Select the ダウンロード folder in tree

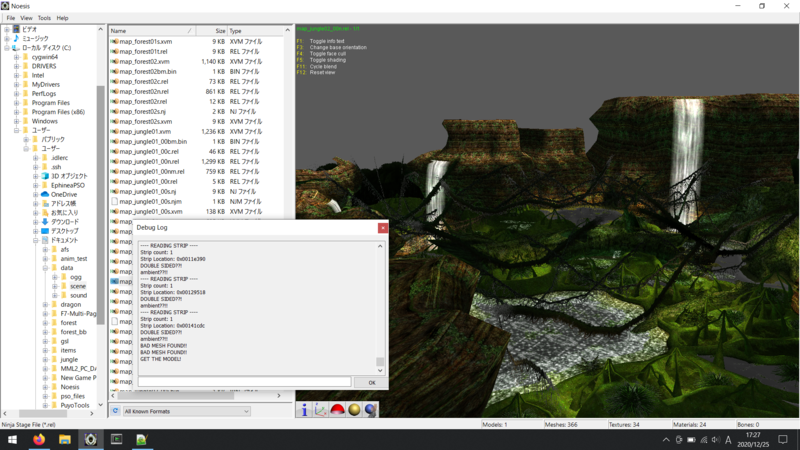[65, 222]
